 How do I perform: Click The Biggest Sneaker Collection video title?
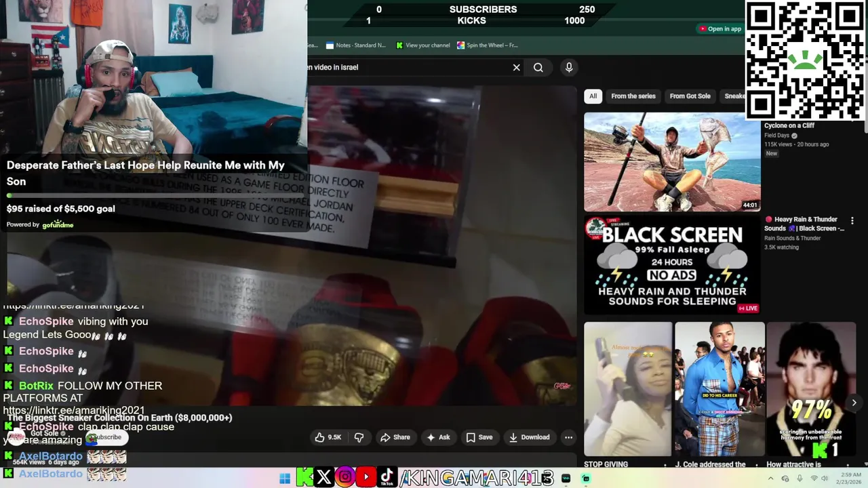click(x=119, y=418)
